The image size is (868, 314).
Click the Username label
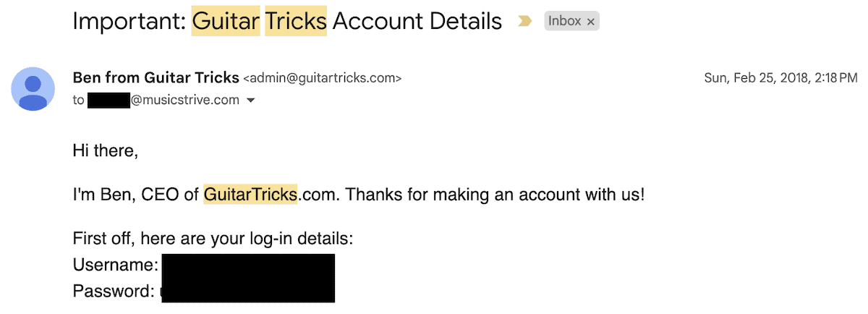tap(116, 265)
